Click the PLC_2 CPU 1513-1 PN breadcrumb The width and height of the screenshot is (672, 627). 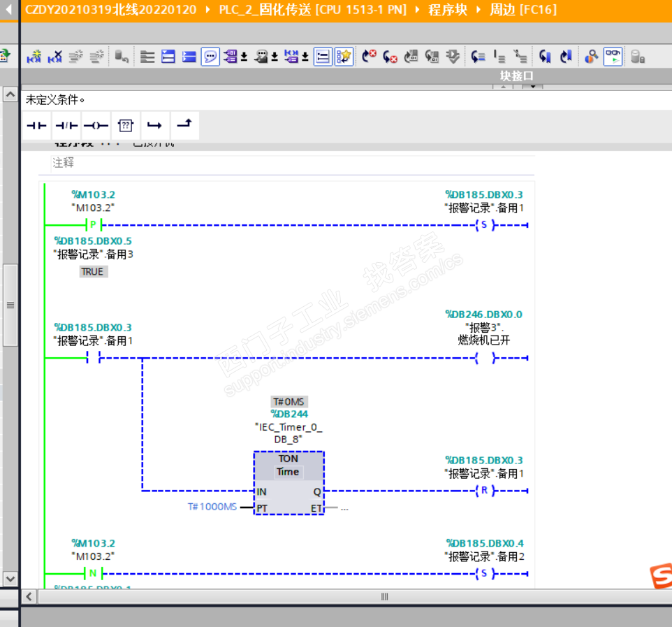[x=312, y=10]
